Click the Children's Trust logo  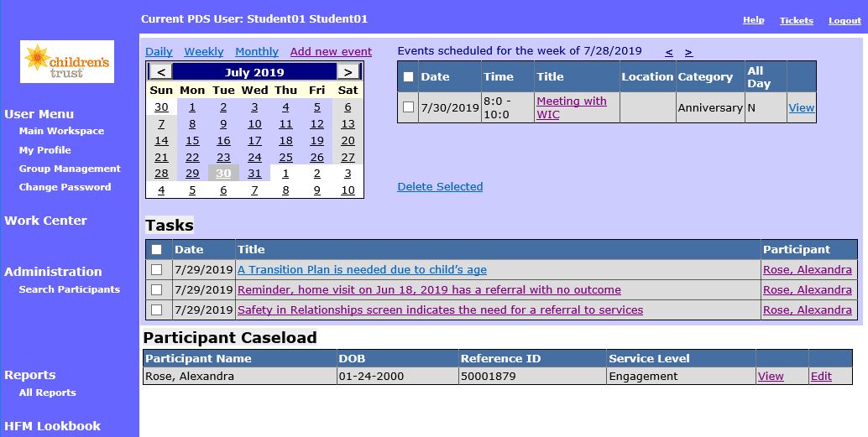[x=67, y=61]
